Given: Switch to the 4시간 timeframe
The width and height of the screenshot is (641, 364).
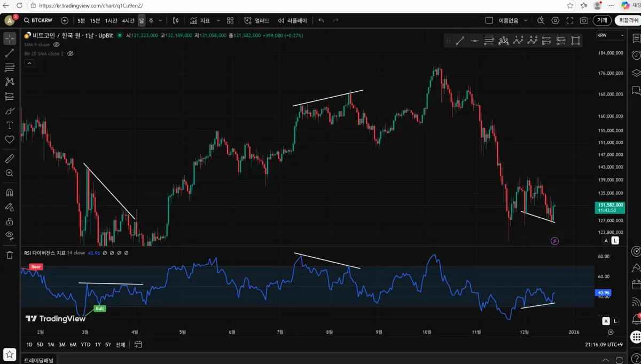Looking at the screenshot, I should pos(128,20).
